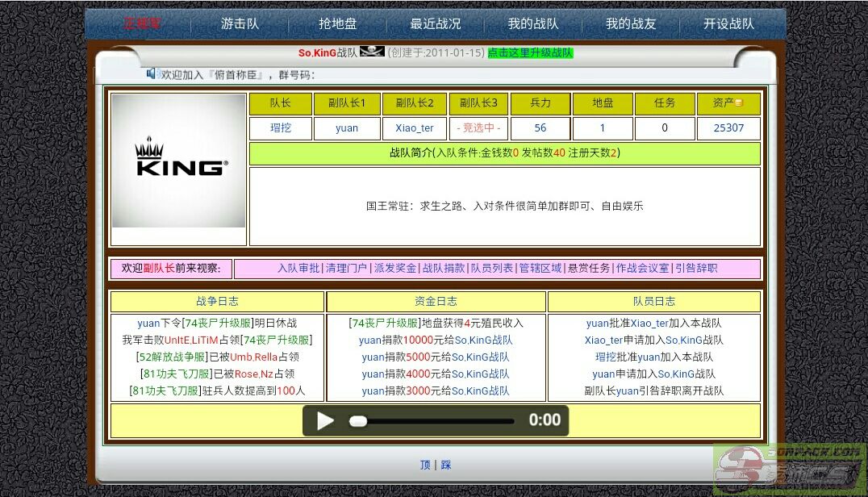Click the 引咎辞职 link

pos(696,268)
